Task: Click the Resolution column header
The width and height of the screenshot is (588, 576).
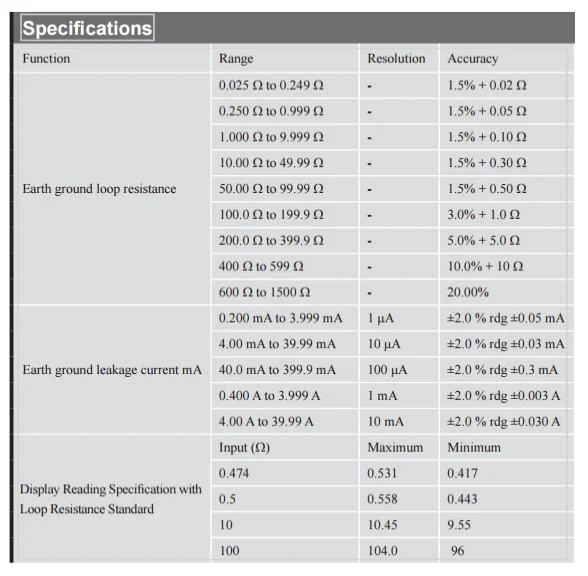Action: 399,58
